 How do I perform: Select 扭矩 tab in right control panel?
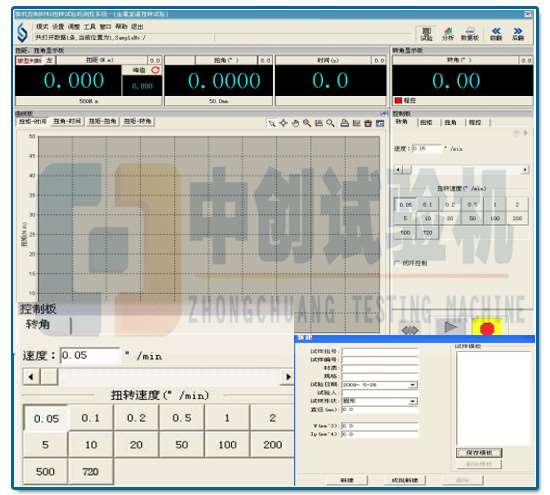(426, 122)
